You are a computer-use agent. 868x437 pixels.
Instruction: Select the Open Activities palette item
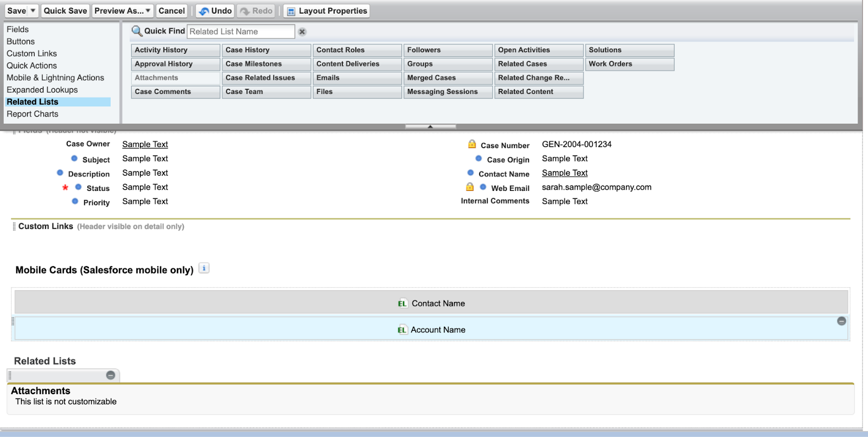[x=539, y=50]
